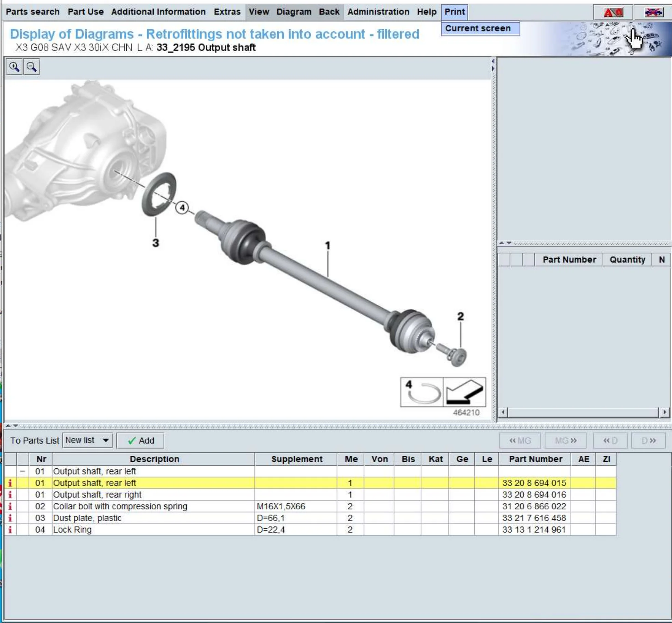The width and height of the screenshot is (672, 623).
Task: Click the zoom in magnifier icon
Action: pyautogui.click(x=13, y=66)
